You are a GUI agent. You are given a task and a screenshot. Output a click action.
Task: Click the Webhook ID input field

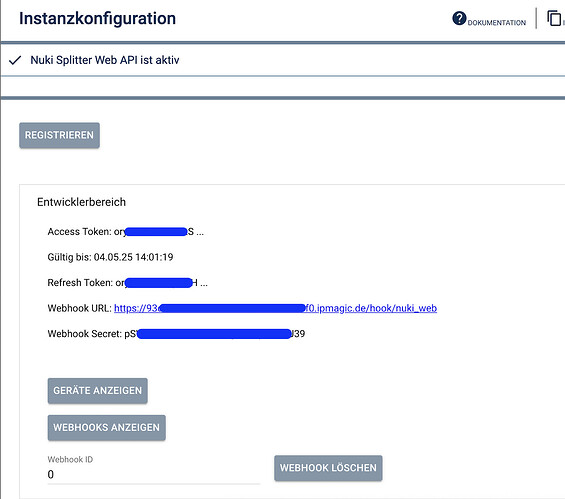coord(154,474)
